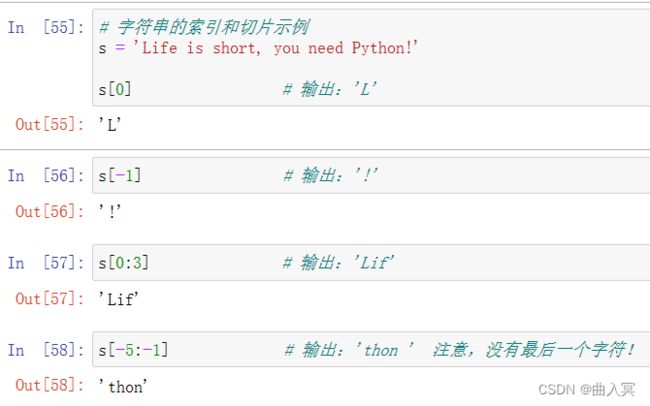
Task: Click the Out[56]: prompt label
Action: click(50, 212)
